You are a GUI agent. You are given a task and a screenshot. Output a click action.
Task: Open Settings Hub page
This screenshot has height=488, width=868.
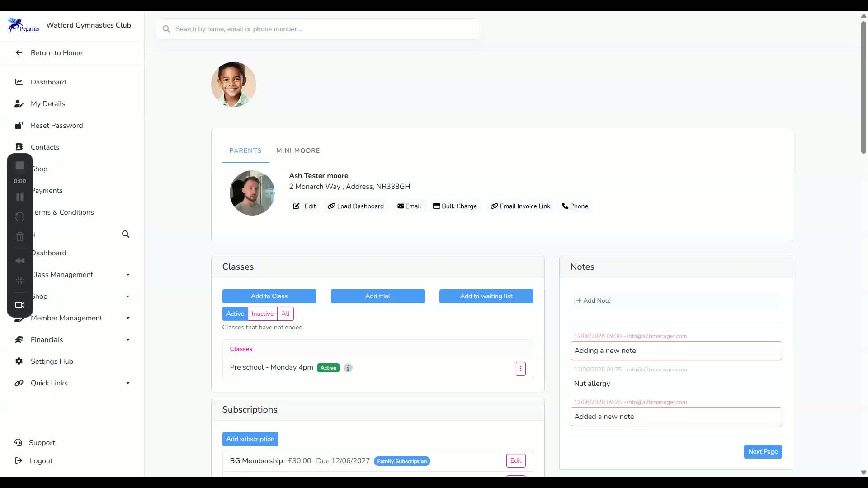point(52,361)
